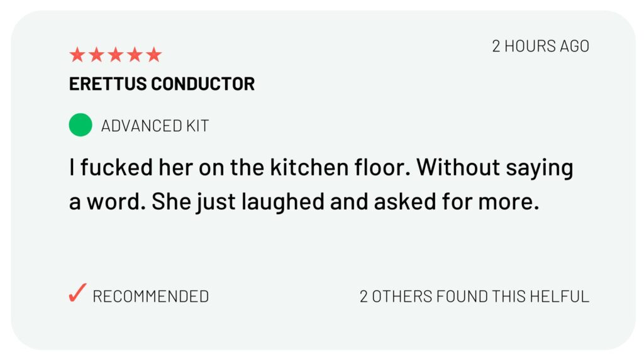Click the 2 HOURS AGO timestamp

(x=540, y=47)
